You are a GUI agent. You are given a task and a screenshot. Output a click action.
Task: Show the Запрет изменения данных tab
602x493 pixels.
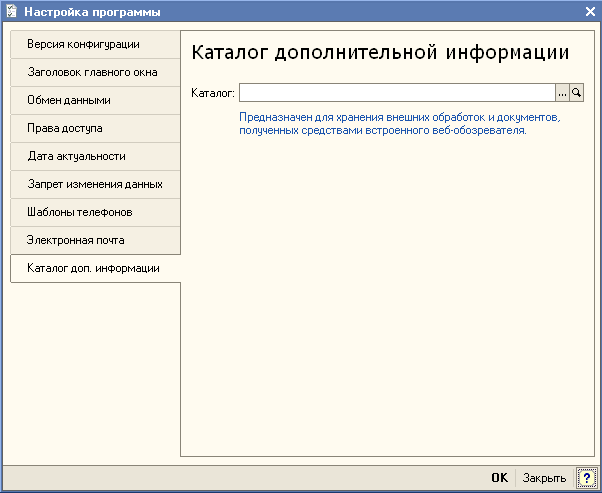[95, 185]
